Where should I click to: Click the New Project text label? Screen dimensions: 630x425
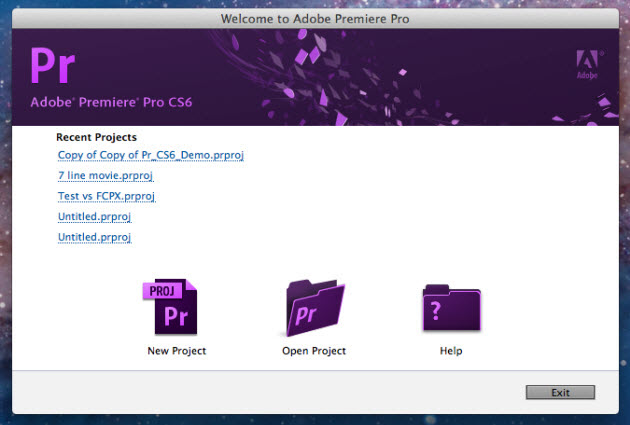(177, 351)
